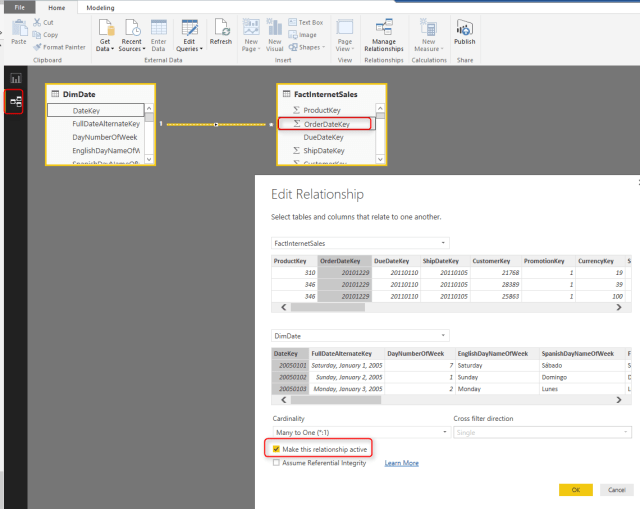Viewport: 640px width, 509px height.
Task: Select CustomerKey column header in preview
Action: point(496,261)
